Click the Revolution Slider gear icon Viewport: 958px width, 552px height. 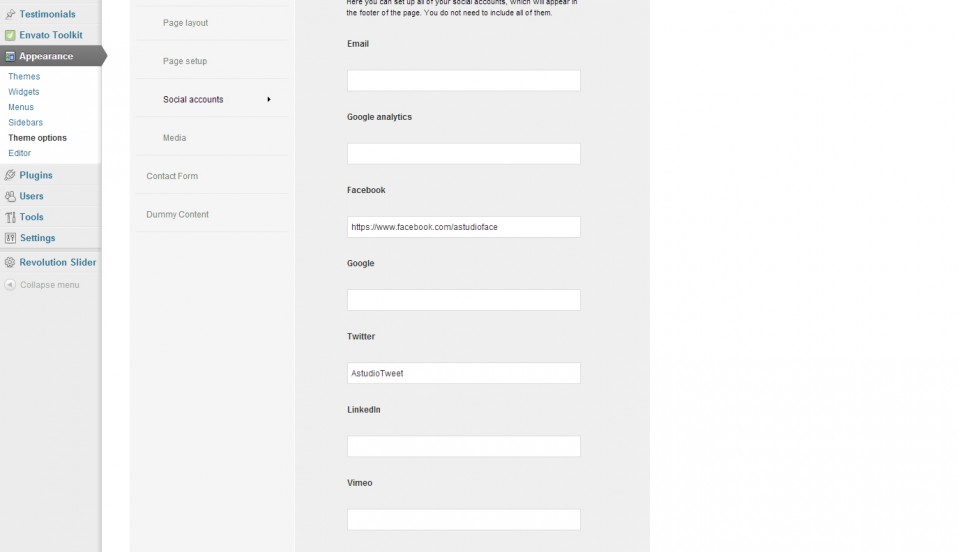10,262
